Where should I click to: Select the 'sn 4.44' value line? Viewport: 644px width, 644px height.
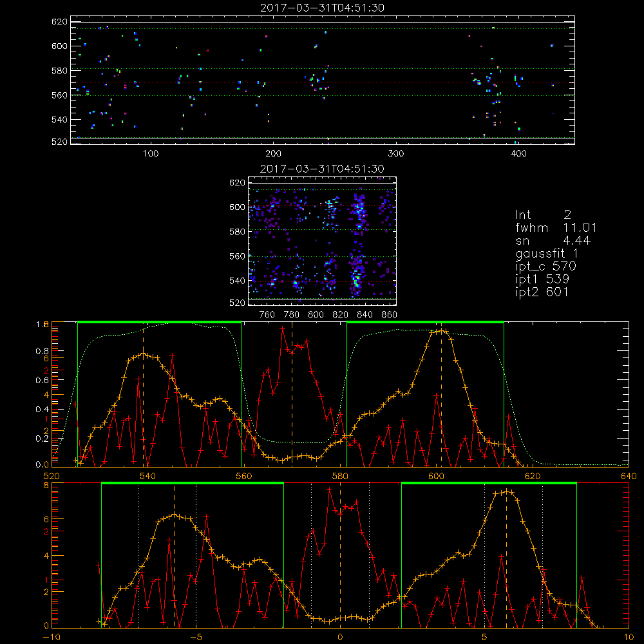tap(553, 240)
